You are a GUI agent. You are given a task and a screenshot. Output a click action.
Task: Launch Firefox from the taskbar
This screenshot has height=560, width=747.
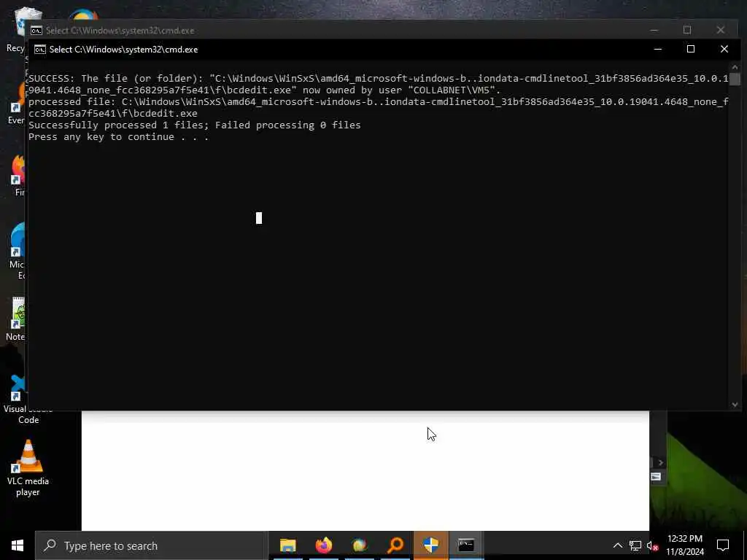pyautogui.click(x=323, y=545)
